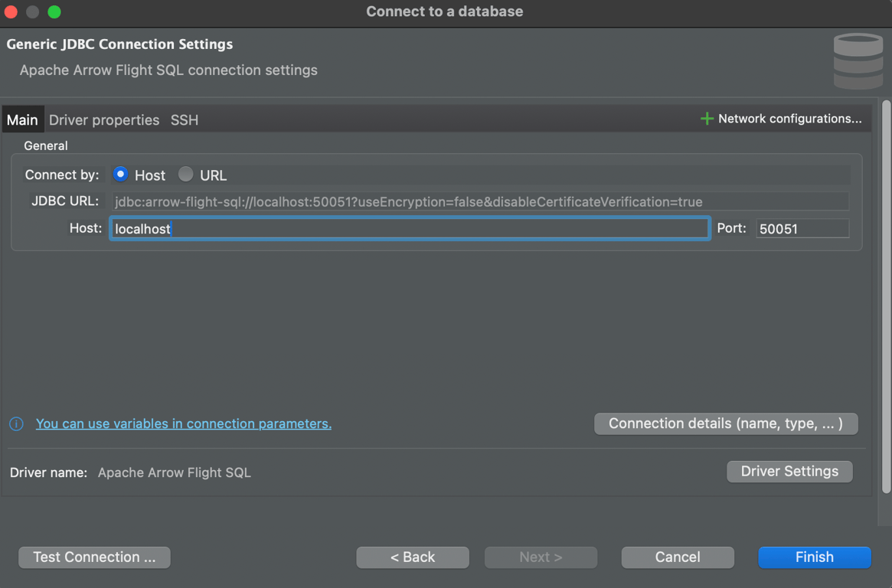
Task: Click the info icon beside variables link
Action: (17, 423)
